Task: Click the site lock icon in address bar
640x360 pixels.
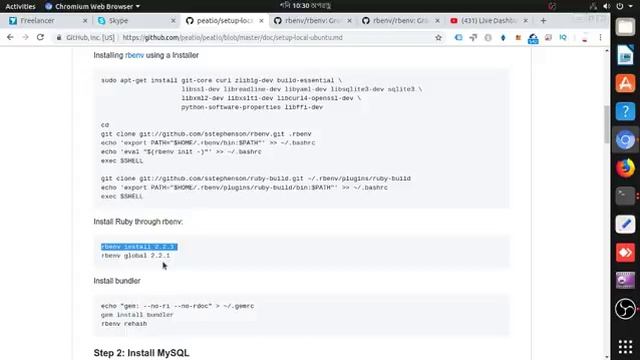Action: pos(59,38)
